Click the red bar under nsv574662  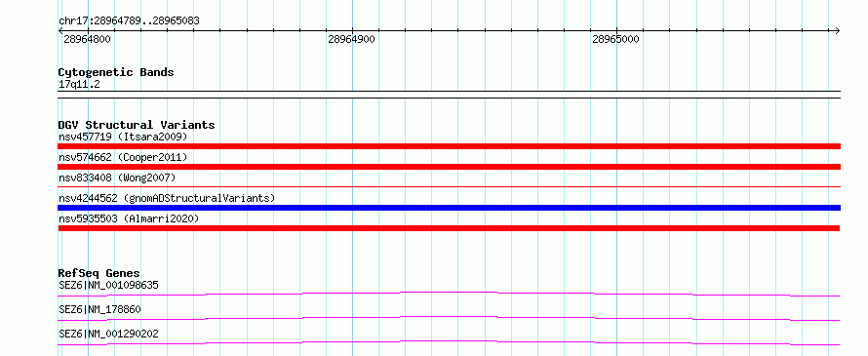coord(449,167)
